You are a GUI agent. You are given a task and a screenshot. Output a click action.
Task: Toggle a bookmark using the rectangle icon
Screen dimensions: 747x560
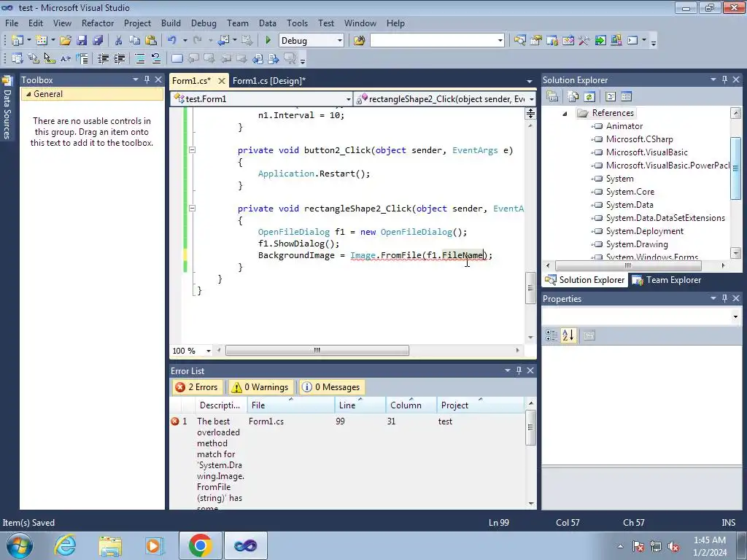click(177, 58)
